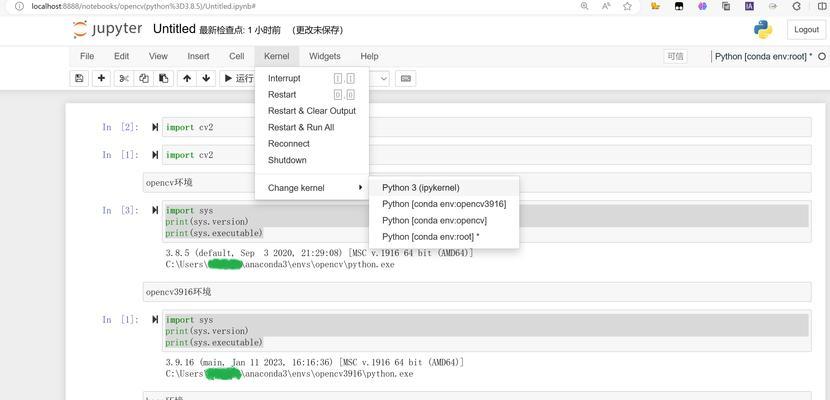This screenshot has height=400, width=830.
Task: Select Restart in the Kernel menu
Action: click(x=312, y=95)
